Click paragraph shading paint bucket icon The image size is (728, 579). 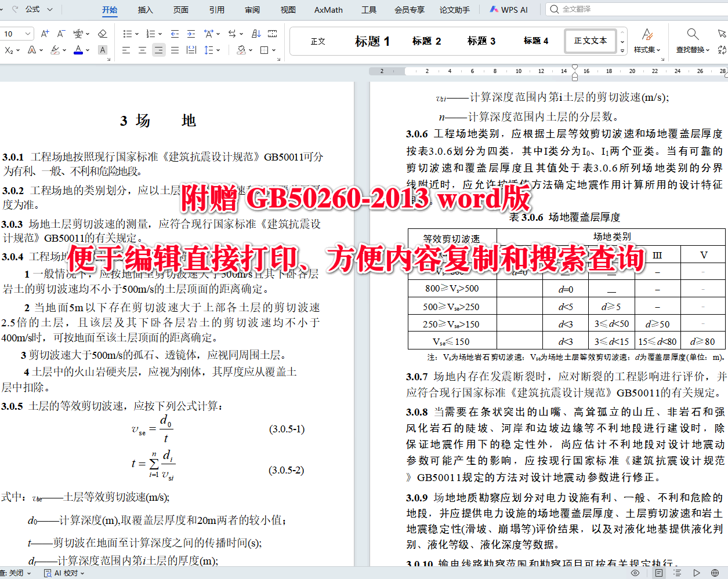point(241,50)
